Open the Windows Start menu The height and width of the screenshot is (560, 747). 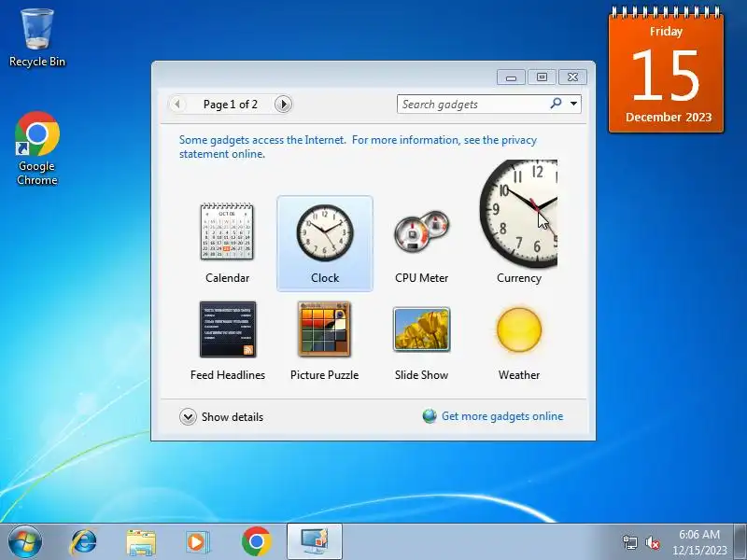point(25,542)
